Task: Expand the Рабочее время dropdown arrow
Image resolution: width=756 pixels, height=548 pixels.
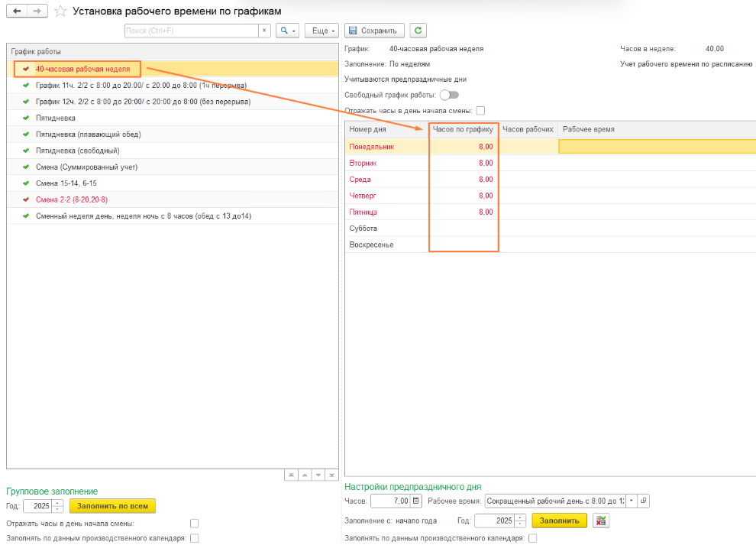Action: tap(631, 501)
